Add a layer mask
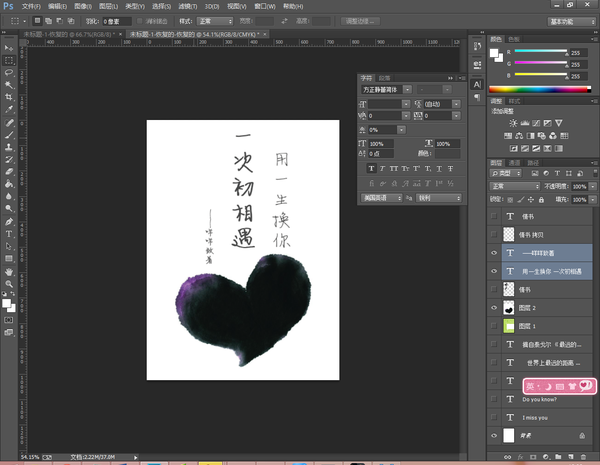600x465 pixels. [533, 457]
